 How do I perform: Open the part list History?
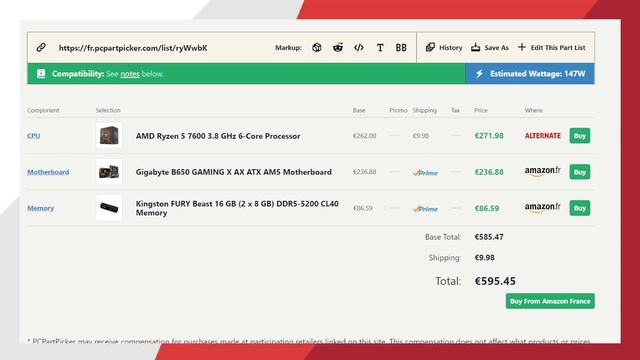click(x=444, y=48)
